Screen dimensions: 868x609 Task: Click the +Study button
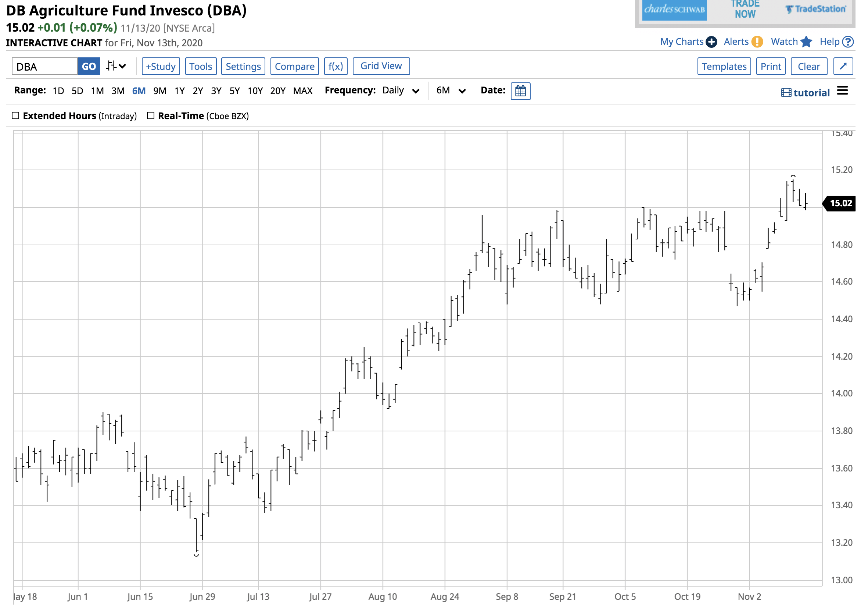[161, 67]
